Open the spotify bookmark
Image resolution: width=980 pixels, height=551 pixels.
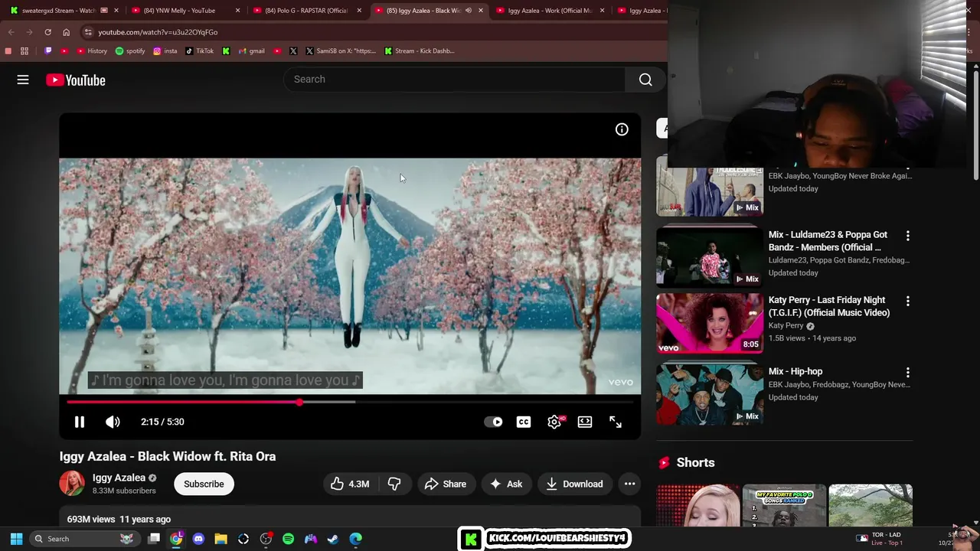[130, 51]
